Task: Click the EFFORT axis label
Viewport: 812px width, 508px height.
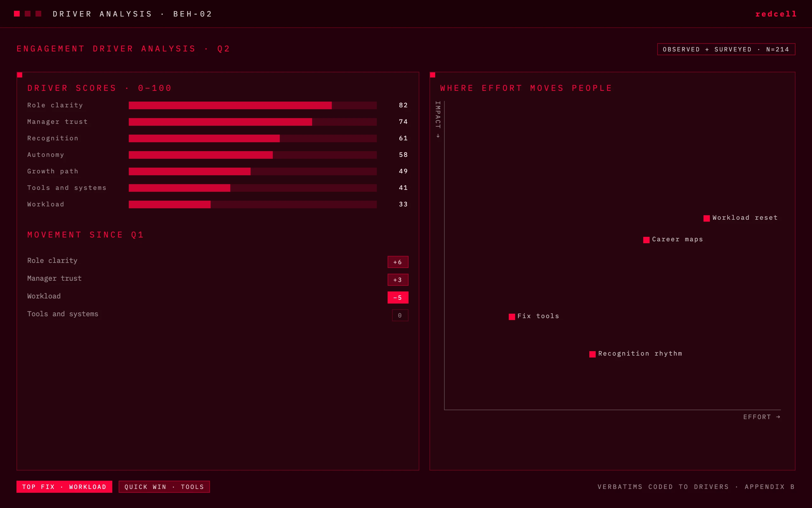Action: 762,417
